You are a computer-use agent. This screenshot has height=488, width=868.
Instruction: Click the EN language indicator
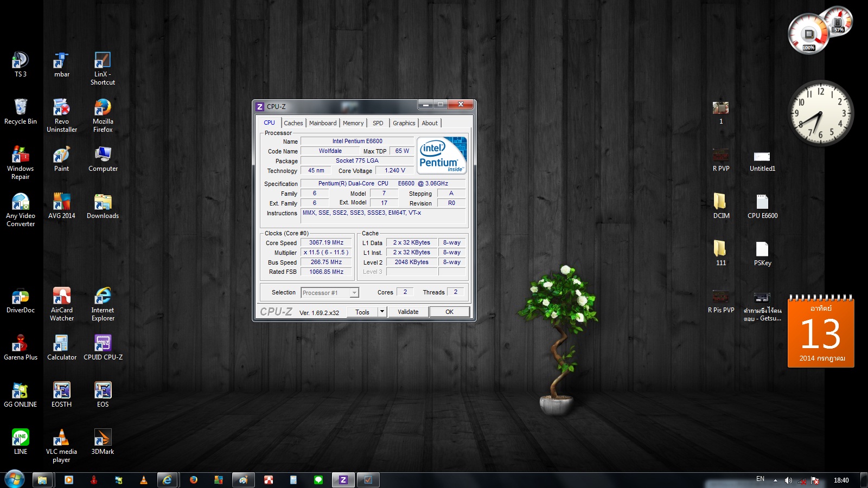[x=760, y=479]
